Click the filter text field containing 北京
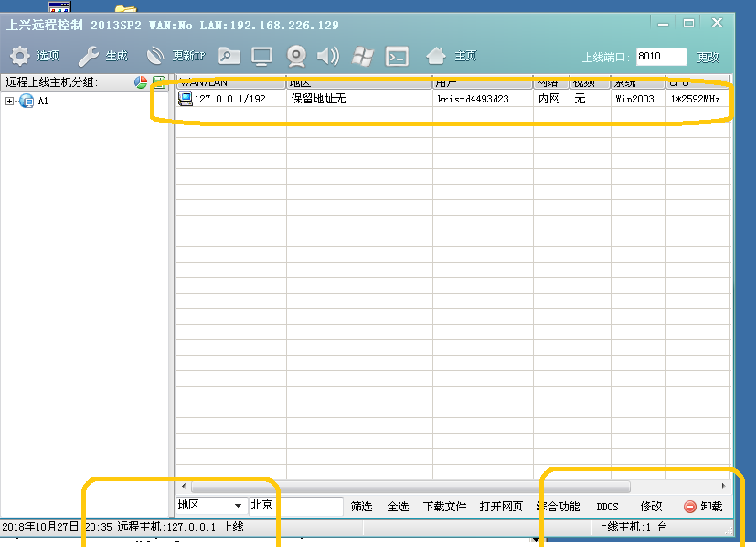The image size is (756, 547). 295,506
